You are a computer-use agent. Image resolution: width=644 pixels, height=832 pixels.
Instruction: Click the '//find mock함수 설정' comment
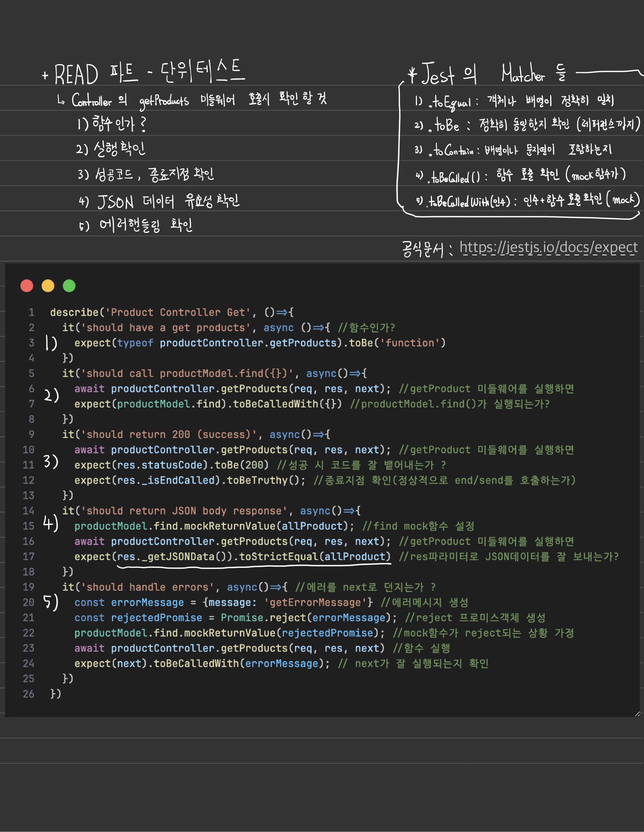coord(418,526)
